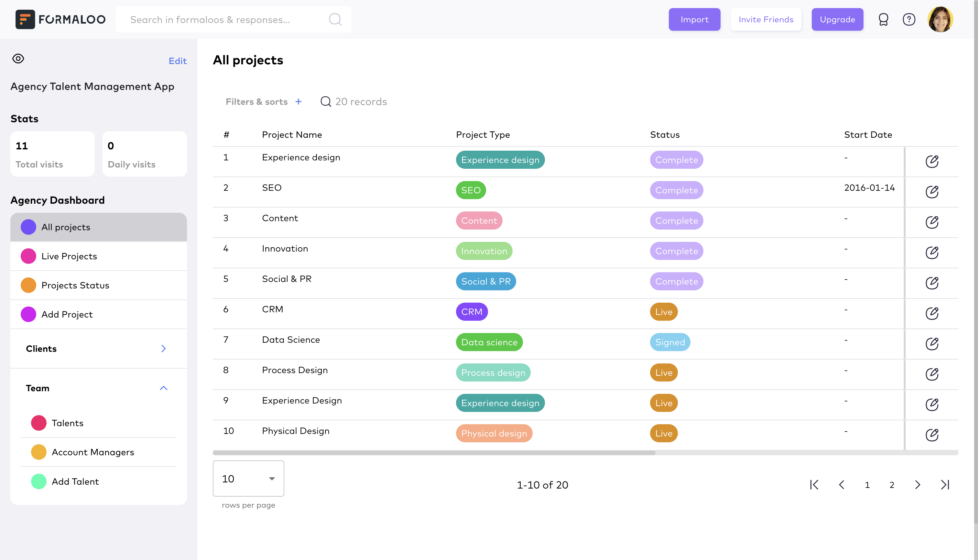Click the Project Type column header
Image resolution: width=978 pixels, height=560 pixels.
click(483, 135)
